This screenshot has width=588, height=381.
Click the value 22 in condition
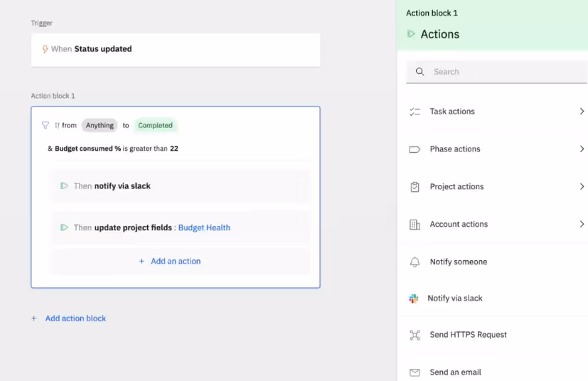click(x=174, y=149)
